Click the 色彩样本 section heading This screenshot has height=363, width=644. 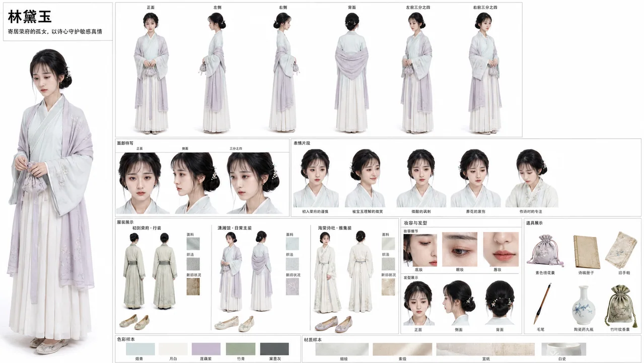[x=125, y=339]
